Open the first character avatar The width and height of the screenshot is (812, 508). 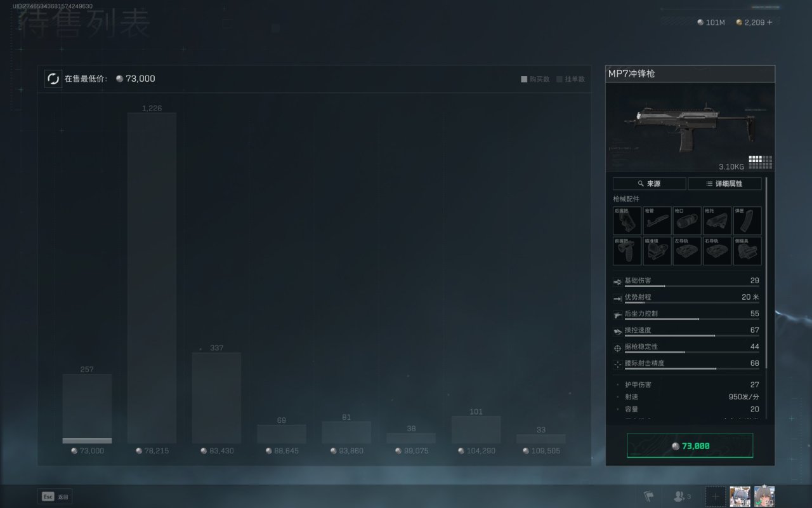[x=740, y=496]
